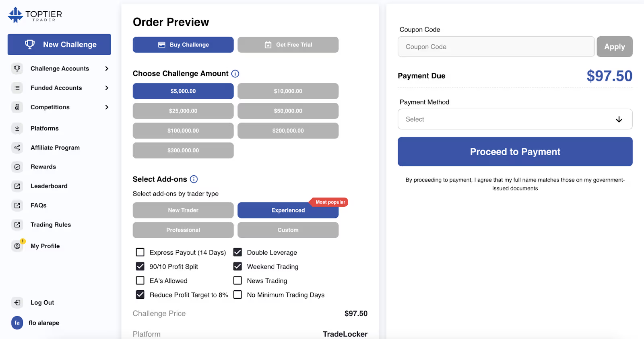
Task: Switch to the Get Free Trial tab
Action: click(287, 44)
